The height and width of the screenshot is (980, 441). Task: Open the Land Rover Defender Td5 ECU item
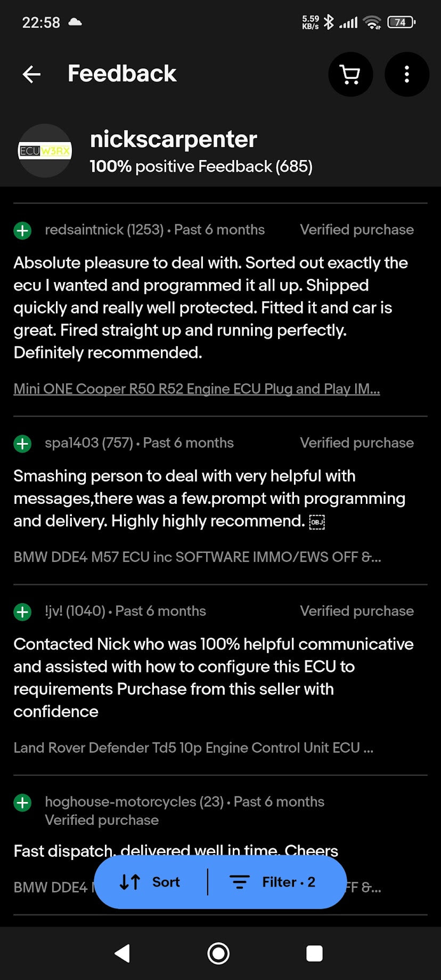coord(193,748)
